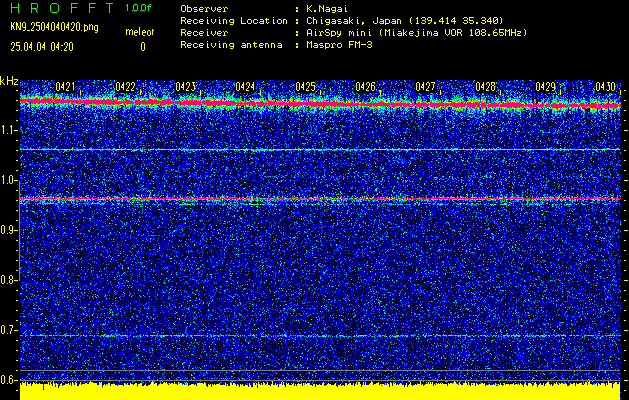Click the Maspro FM-3 antenna text
This screenshot has height=400, width=629.
(339, 45)
